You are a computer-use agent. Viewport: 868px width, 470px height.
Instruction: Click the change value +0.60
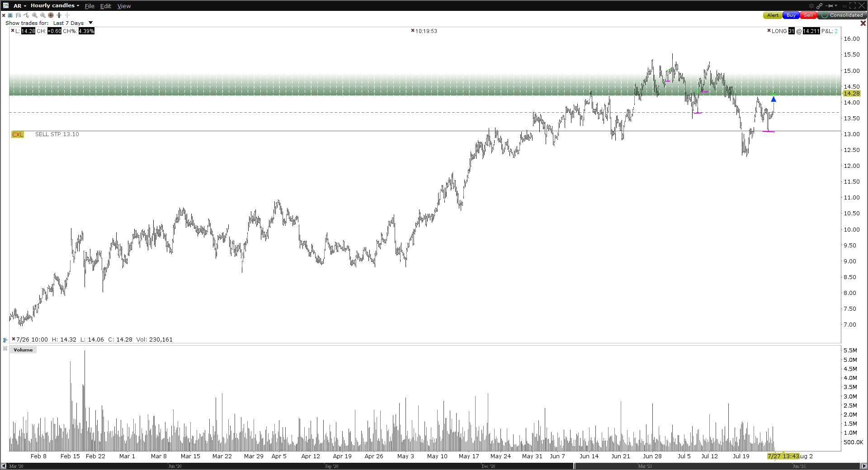click(54, 31)
